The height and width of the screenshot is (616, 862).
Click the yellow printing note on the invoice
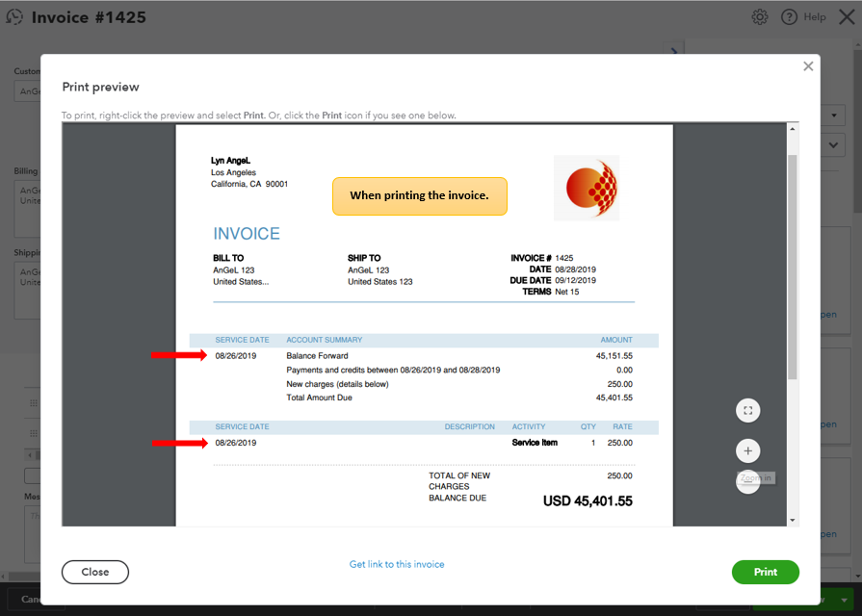click(419, 195)
